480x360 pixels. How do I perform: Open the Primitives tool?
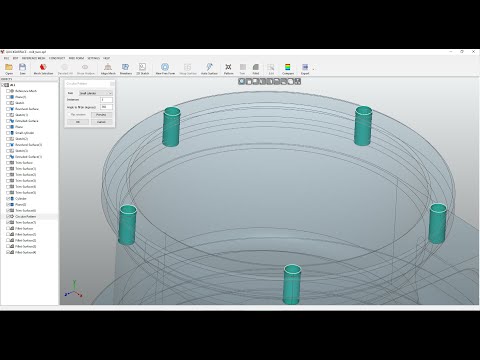point(126,69)
